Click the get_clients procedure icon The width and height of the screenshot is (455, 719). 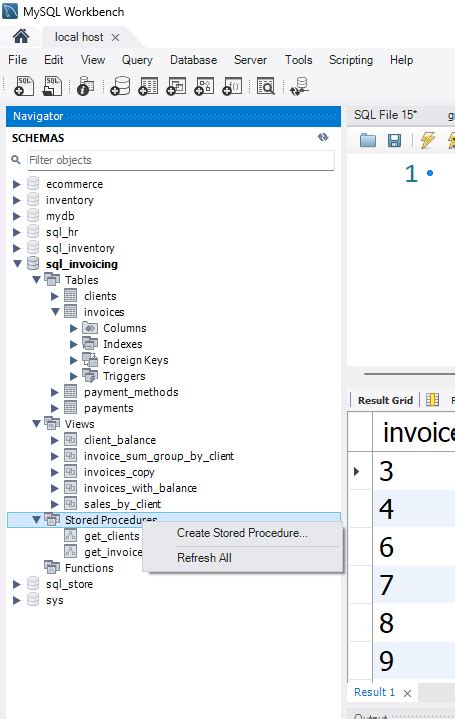pyautogui.click(x=70, y=536)
